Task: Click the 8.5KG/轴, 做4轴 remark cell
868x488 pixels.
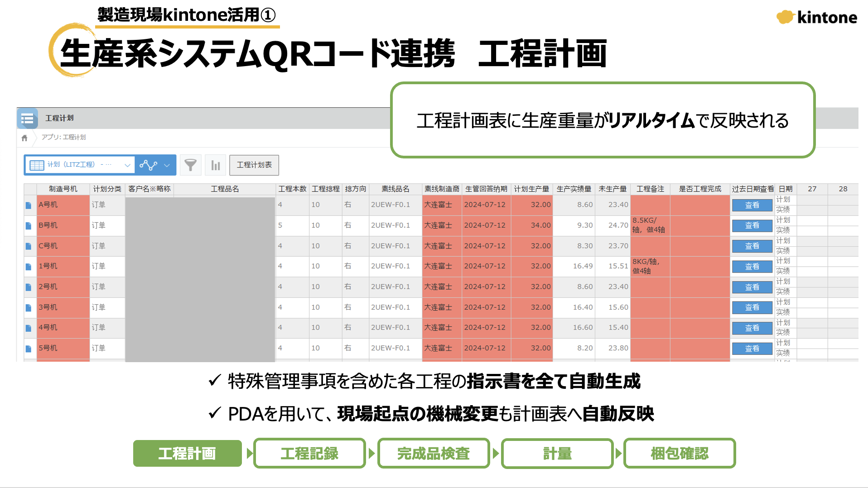Action: point(650,225)
